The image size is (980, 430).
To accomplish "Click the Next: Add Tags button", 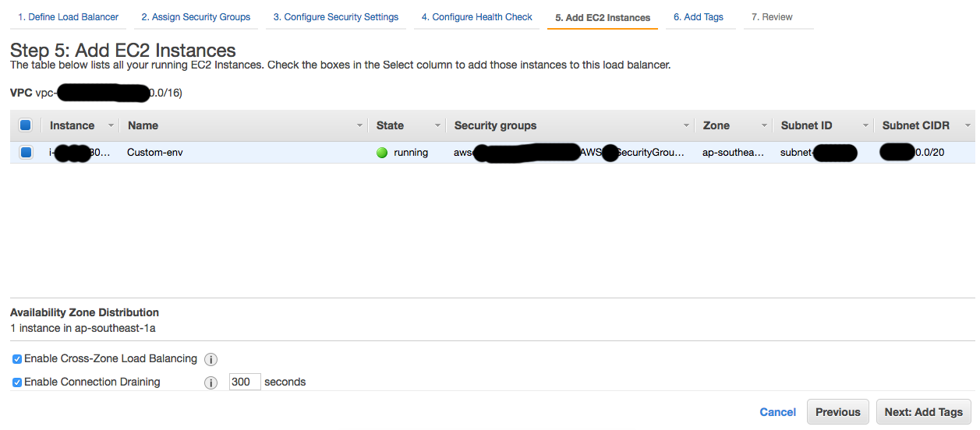I will click(923, 412).
